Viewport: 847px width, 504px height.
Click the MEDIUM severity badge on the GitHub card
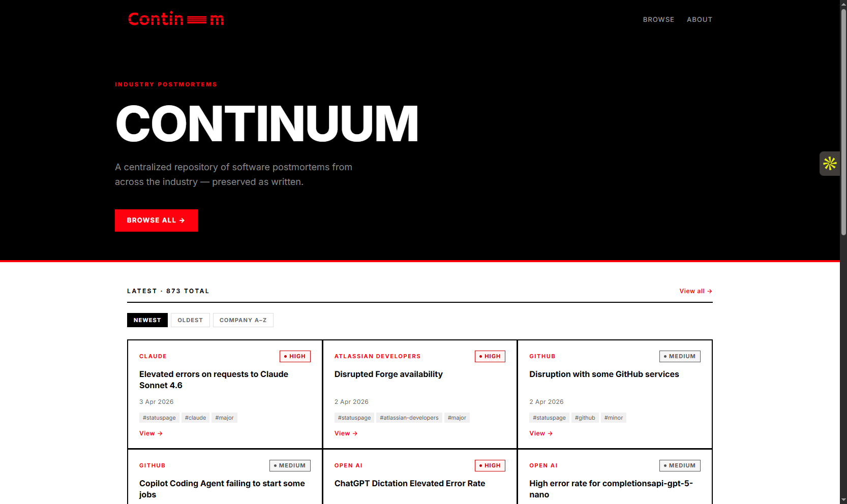tap(680, 356)
